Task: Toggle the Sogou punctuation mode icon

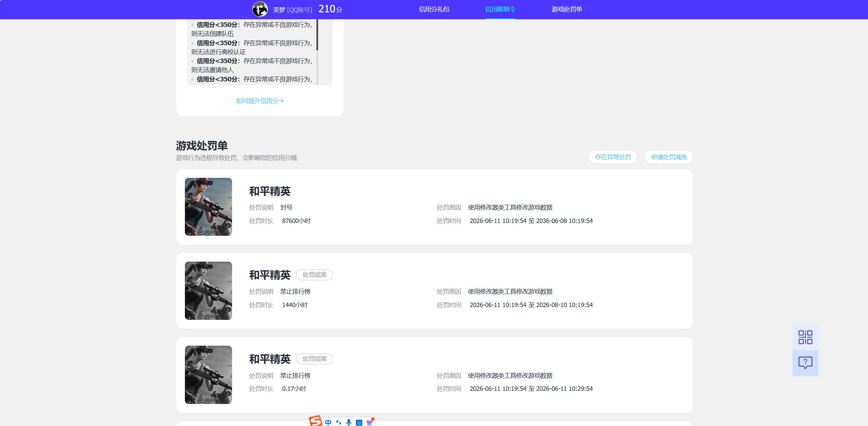Action: 338,423
